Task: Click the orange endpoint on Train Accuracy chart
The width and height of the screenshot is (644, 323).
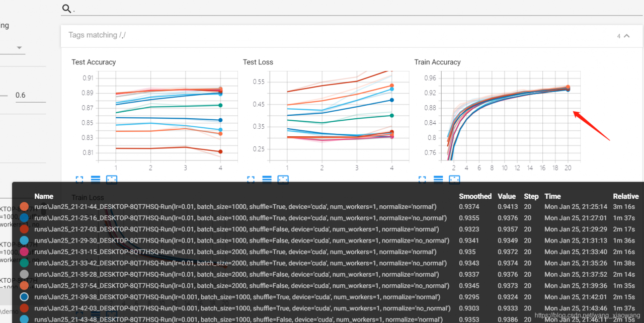Action: click(x=568, y=88)
